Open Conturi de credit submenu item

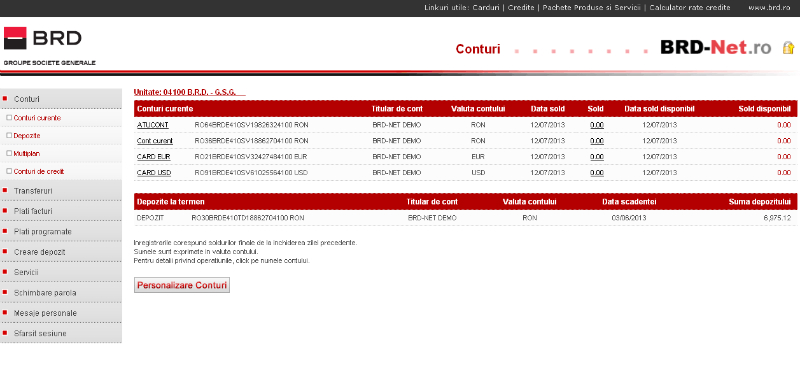39,172
